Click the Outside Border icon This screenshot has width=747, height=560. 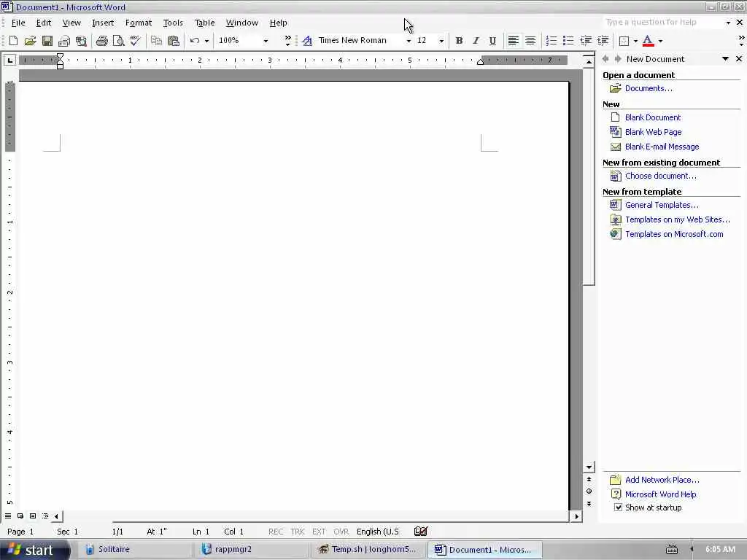point(624,41)
